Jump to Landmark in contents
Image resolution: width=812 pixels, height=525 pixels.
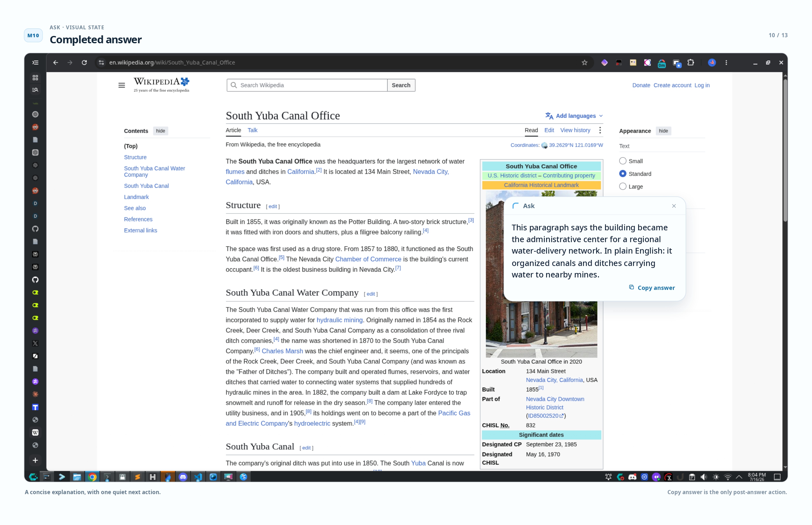click(137, 197)
